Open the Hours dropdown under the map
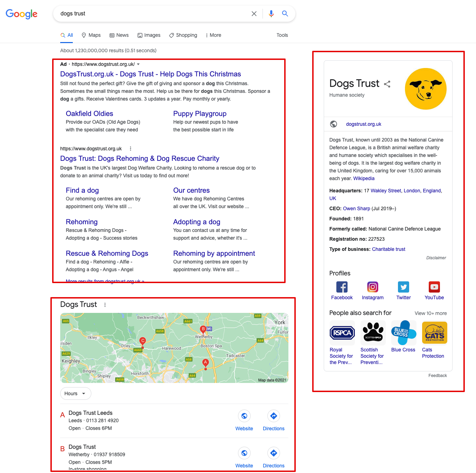Viewport: 476px width, 473px height. pyautogui.click(x=75, y=393)
